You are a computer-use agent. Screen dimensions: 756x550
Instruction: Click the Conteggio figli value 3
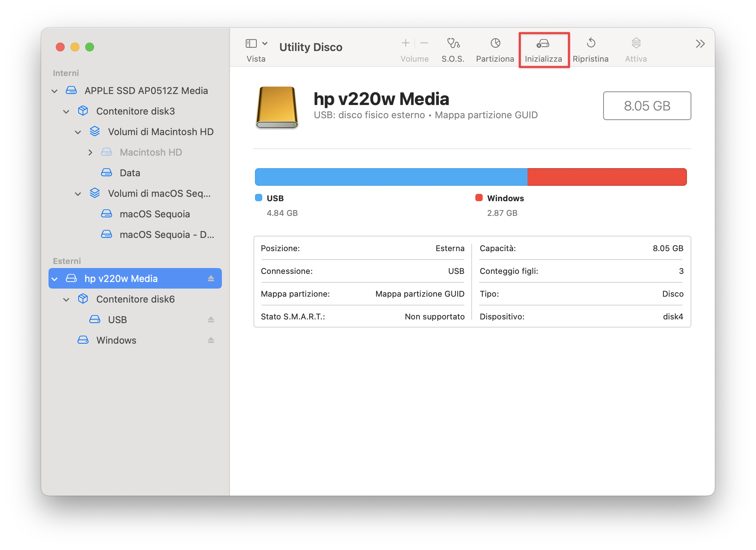[x=681, y=271]
